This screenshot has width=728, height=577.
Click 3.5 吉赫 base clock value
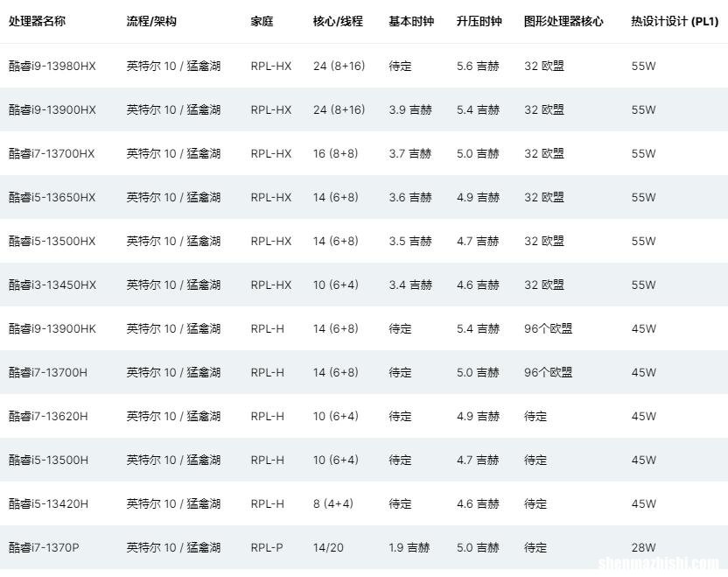(410, 241)
